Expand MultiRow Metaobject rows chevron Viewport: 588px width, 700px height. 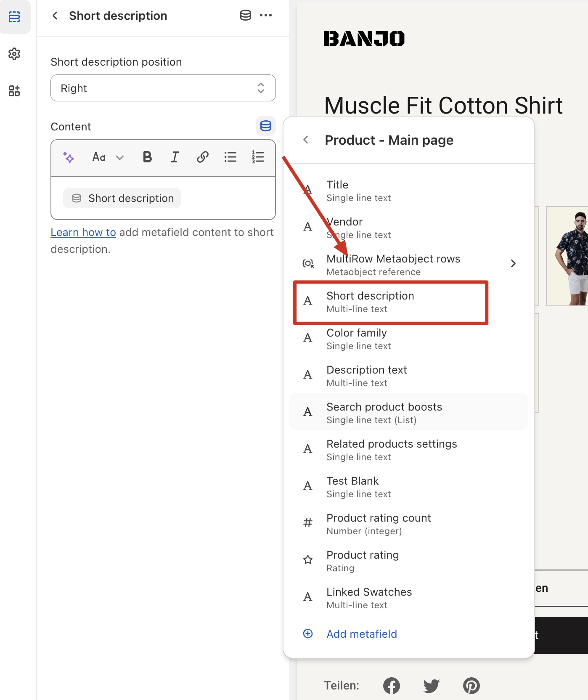[513, 263]
